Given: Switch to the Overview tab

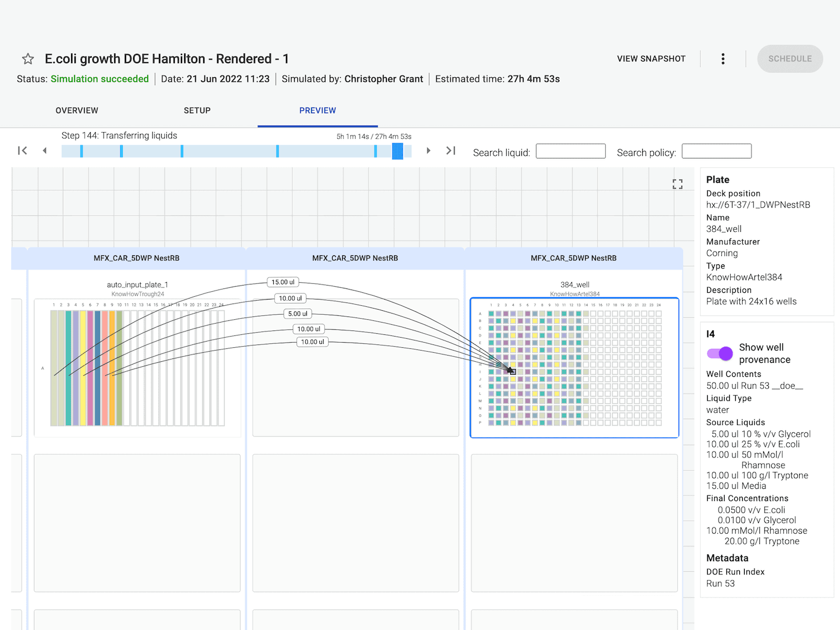Looking at the screenshot, I should click(77, 110).
